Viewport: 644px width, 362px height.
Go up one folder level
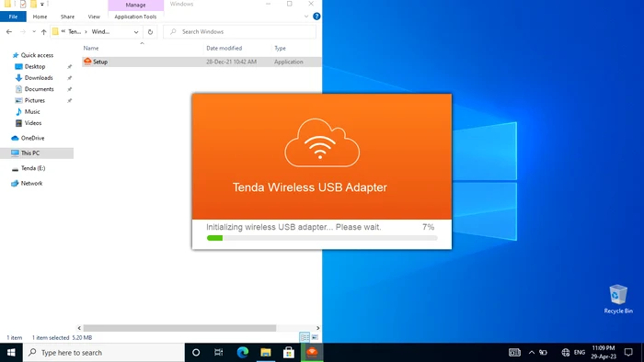(43, 31)
